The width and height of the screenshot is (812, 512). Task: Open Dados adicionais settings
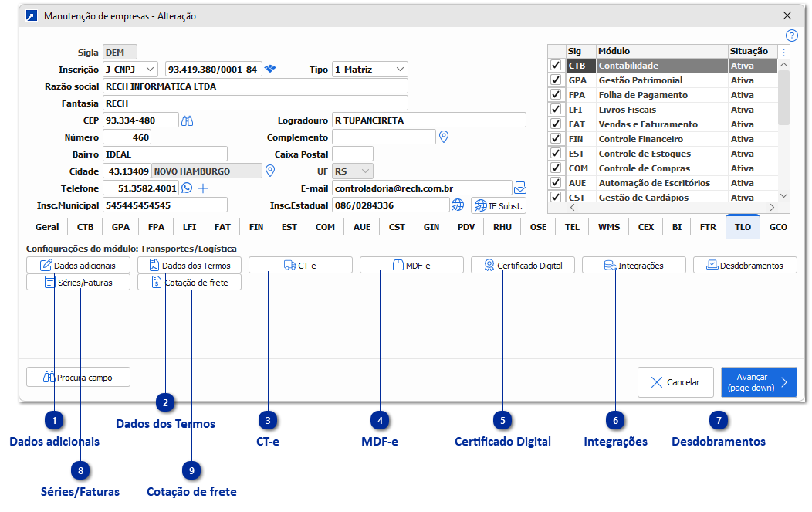tap(78, 266)
